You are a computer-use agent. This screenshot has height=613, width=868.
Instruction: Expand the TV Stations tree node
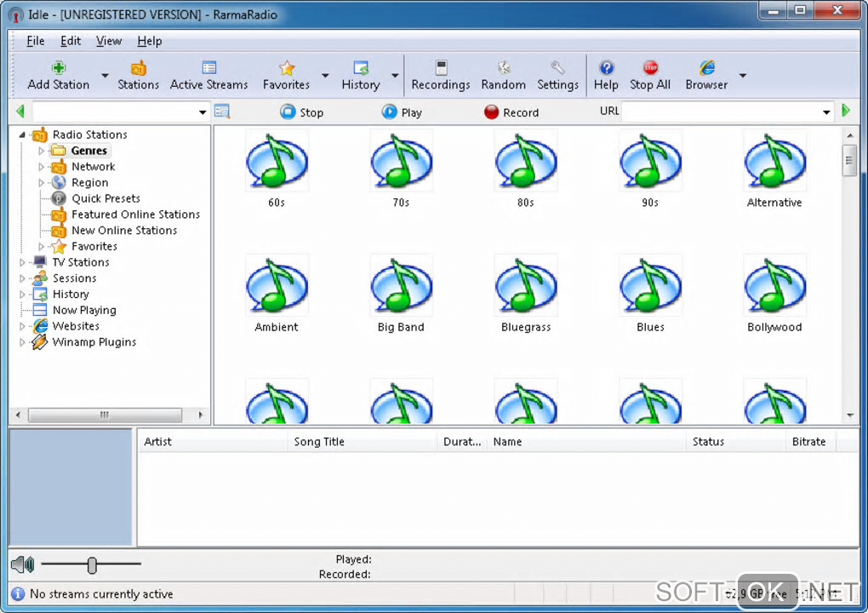[x=23, y=263]
